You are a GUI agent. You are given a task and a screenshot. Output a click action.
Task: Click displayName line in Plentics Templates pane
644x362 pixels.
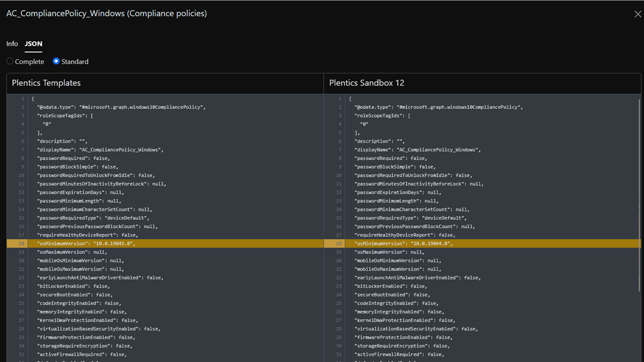100,150
